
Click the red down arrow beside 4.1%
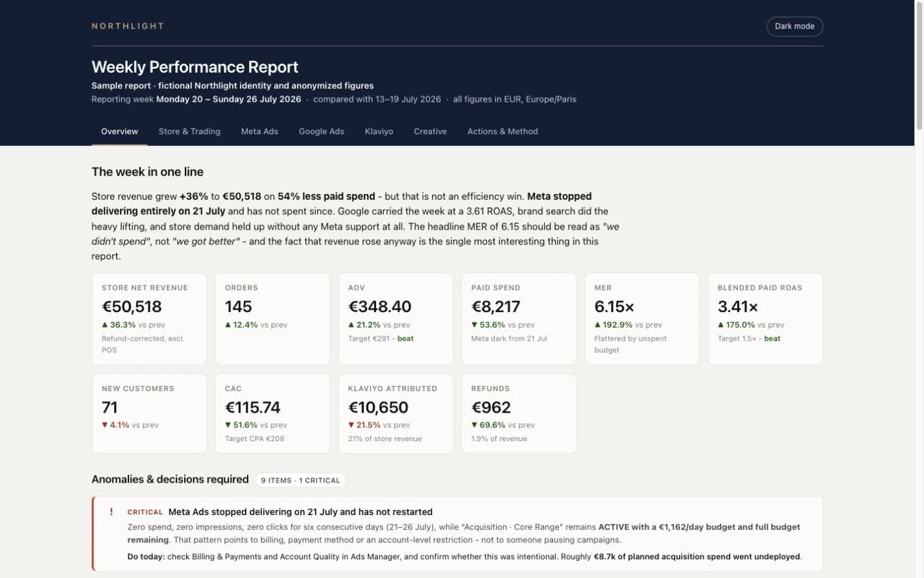104,426
